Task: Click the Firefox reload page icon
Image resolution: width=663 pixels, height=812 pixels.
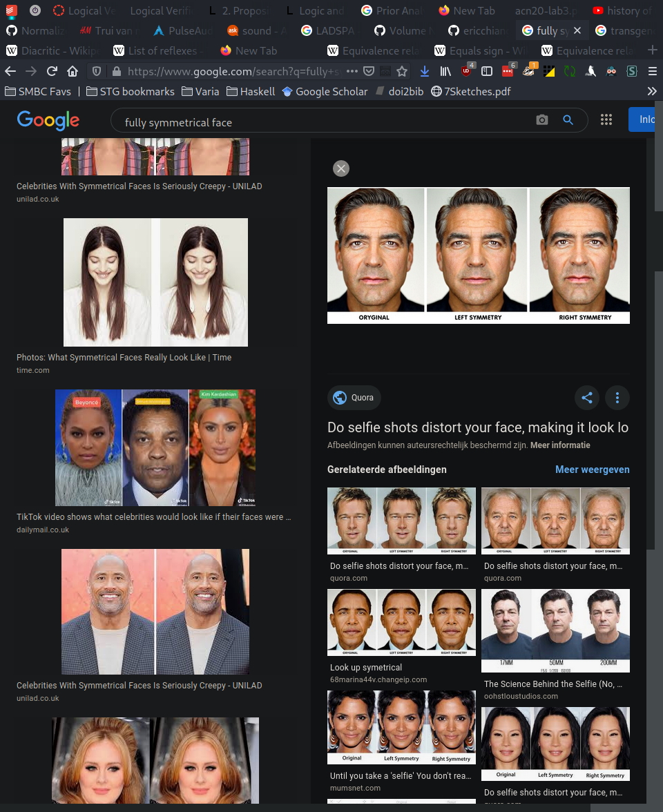Action: point(52,71)
